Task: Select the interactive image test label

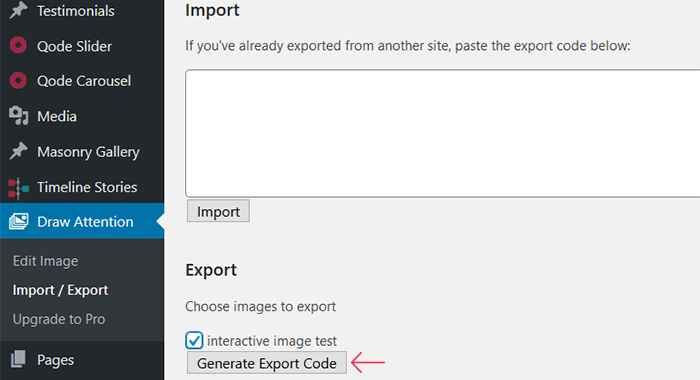Action: click(x=272, y=341)
